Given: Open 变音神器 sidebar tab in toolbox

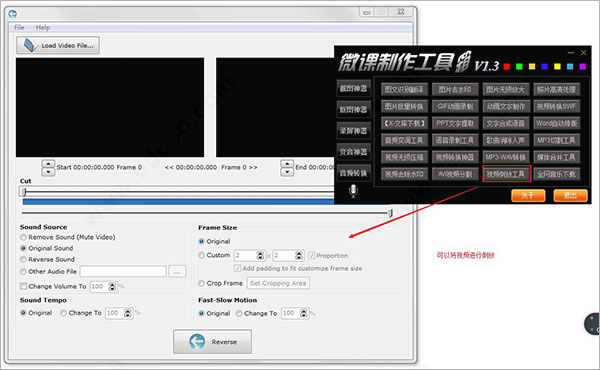Looking at the screenshot, I should point(354,152).
